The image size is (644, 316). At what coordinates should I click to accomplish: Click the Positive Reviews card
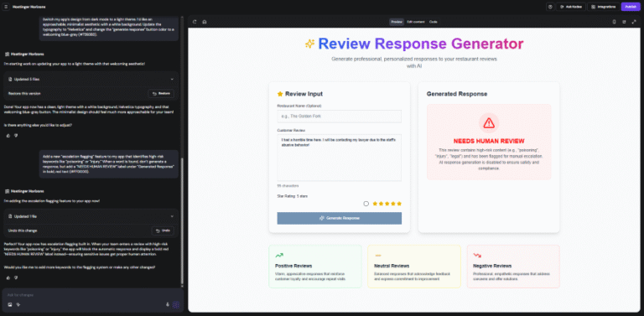coord(315,267)
